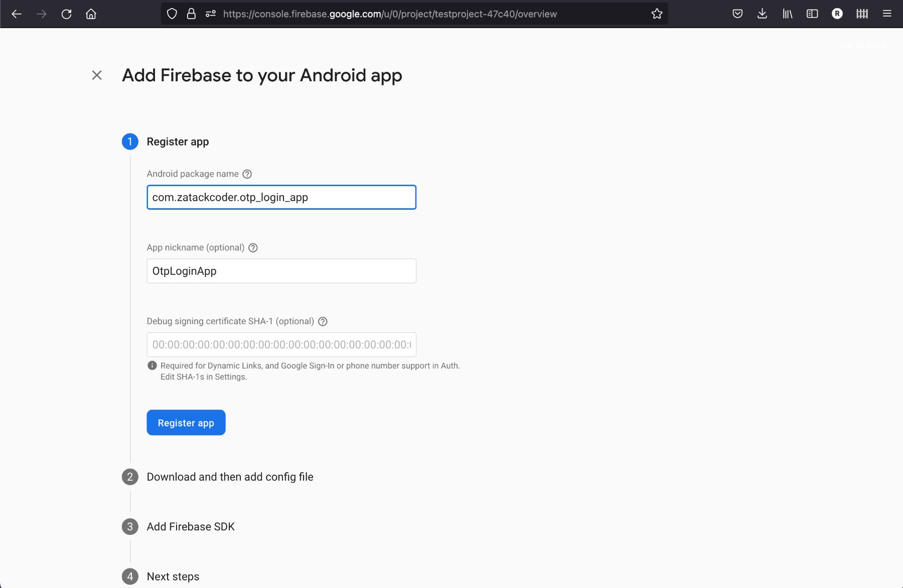This screenshot has width=903, height=588.
Task: Show the Firefox library icon
Action: tap(787, 14)
